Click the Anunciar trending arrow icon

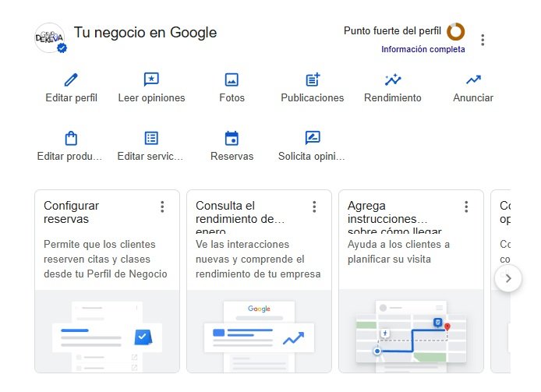pyautogui.click(x=473, y=79)
